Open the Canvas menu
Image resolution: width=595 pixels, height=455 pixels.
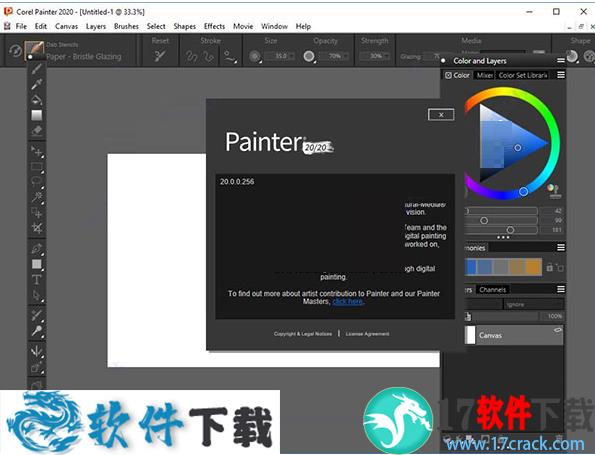click(x=66, y=26)
